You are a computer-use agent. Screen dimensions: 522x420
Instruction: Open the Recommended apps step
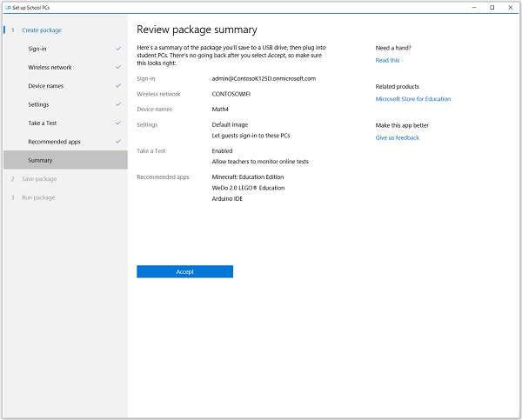(54, 142)
